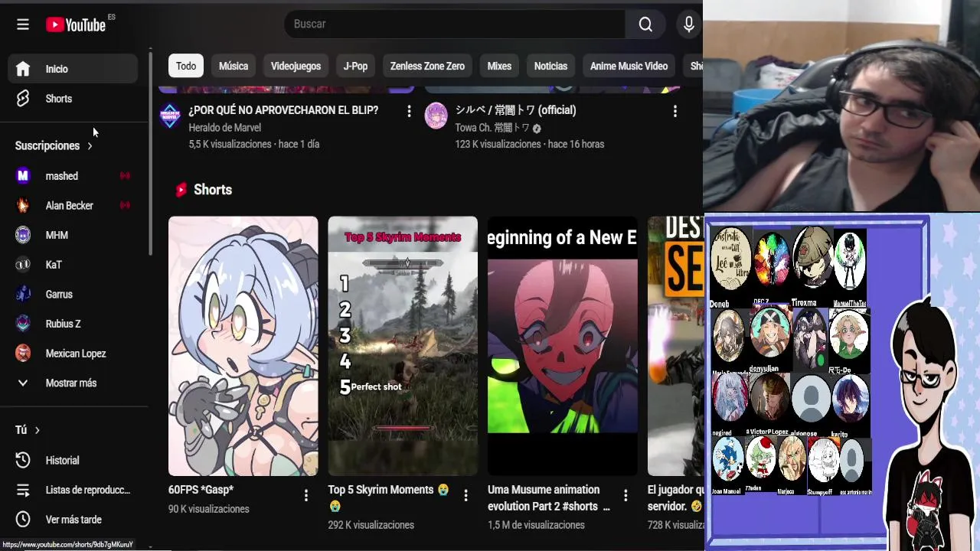The image size is (980, 551).
Task: Open Rubius Z channel avatar
Action: 23,324
